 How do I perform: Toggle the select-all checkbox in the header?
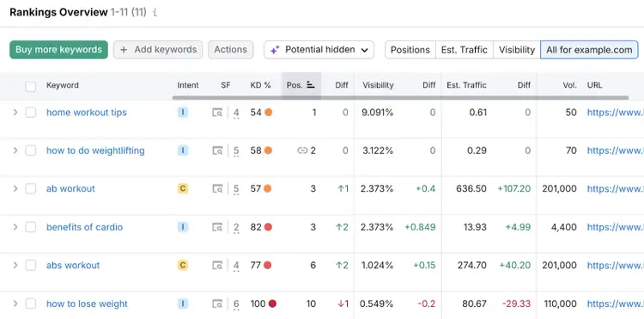point(30,86)
